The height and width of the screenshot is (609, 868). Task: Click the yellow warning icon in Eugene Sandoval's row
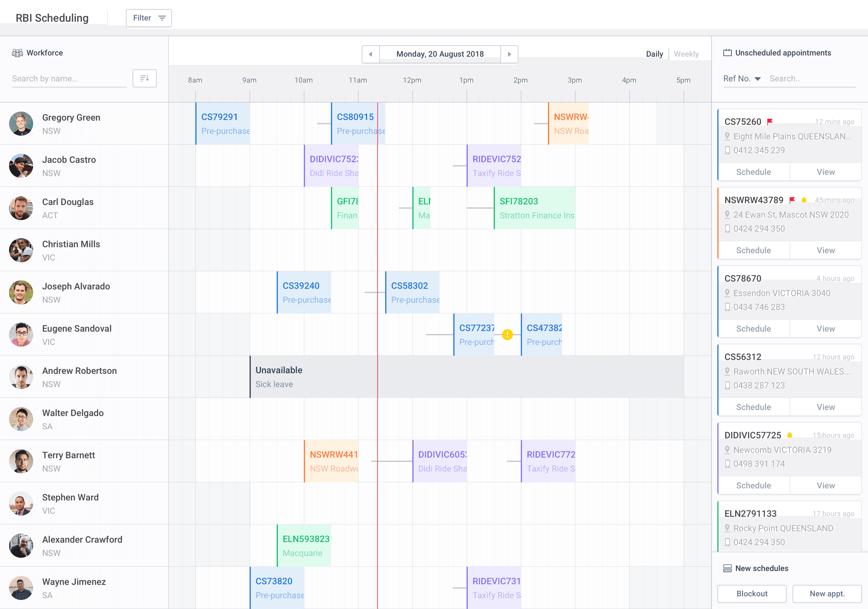click(x=507, y=335)
